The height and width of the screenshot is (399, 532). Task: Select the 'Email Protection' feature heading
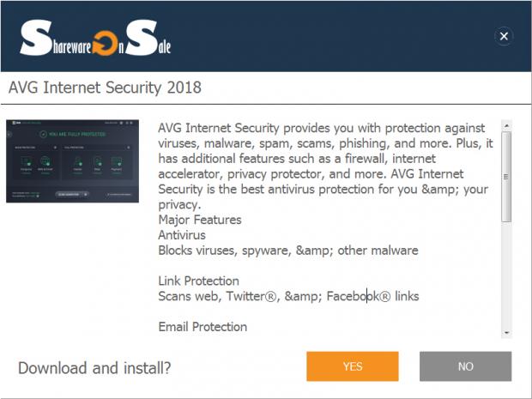pos(203,327)
